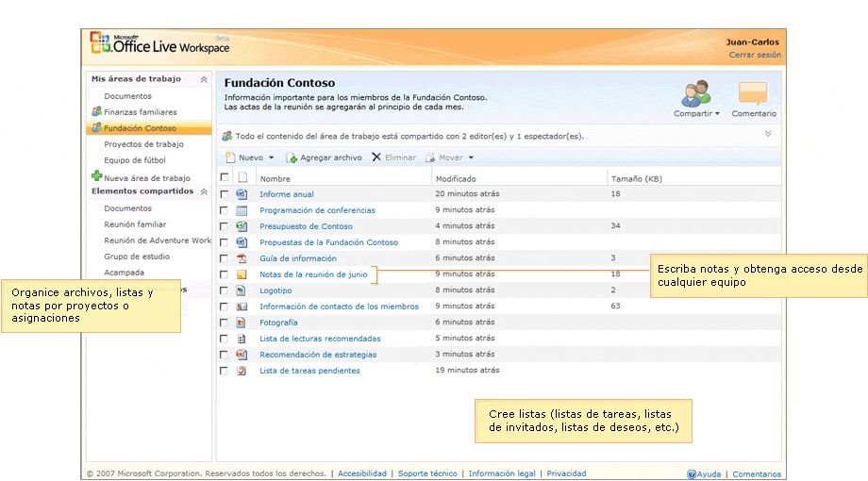Click workspace title Fundación Contoso
Image resolution: width=868 pixels, height=481 pixels.
point(279,83)
